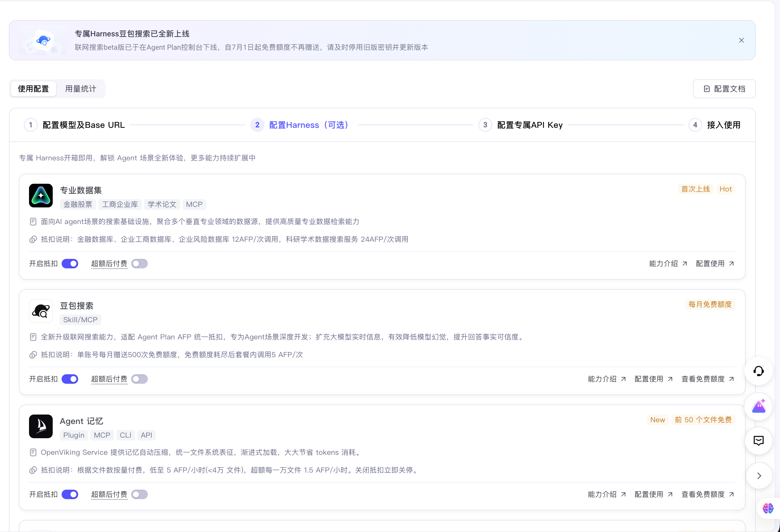780x532 pixels.
Task: Open 查看免费额度 link for Agent 记忆
Action: tap(708, 494)
